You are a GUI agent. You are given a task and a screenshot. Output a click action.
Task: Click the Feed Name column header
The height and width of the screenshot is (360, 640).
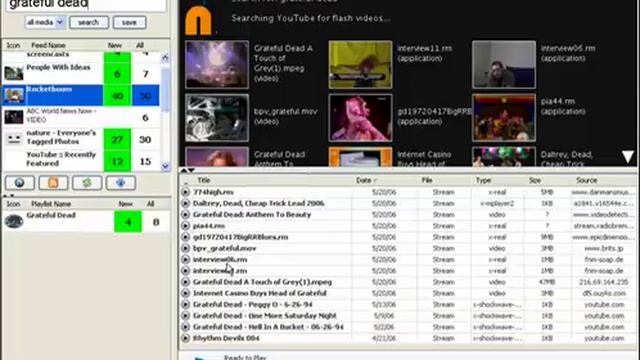[x=49, y=45]
